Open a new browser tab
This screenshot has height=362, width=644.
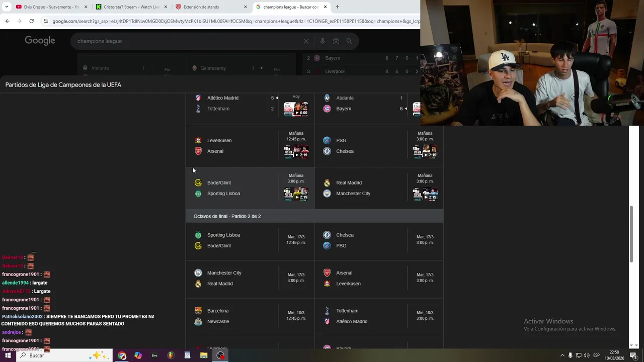(x=337, y=7)
